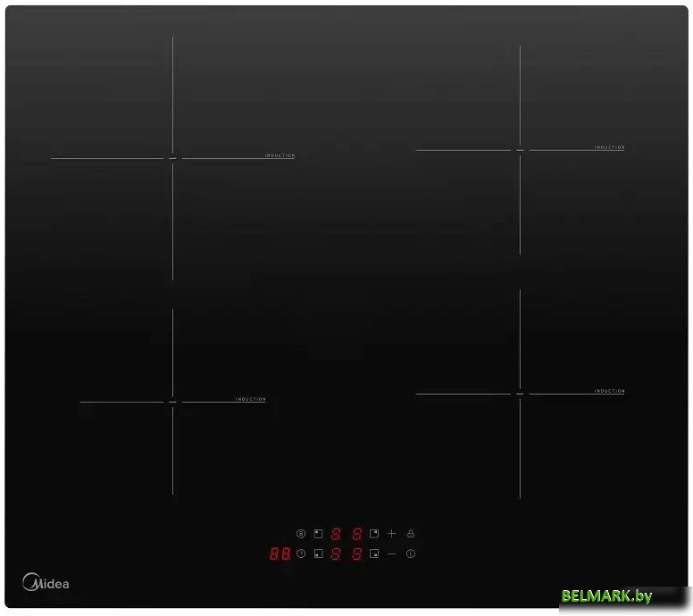Tap the red timer digit display
The height and width of the screenshot is (616, 693).
click(280, 554)
